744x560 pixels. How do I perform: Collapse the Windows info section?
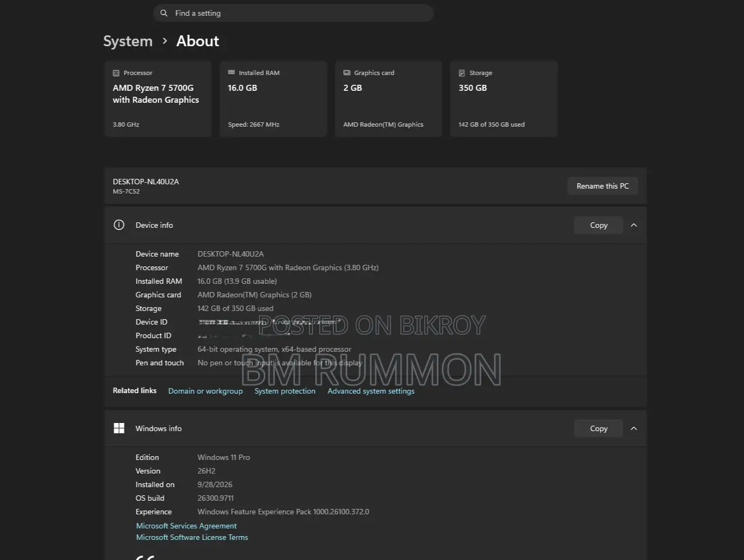(x=634, y=428)
